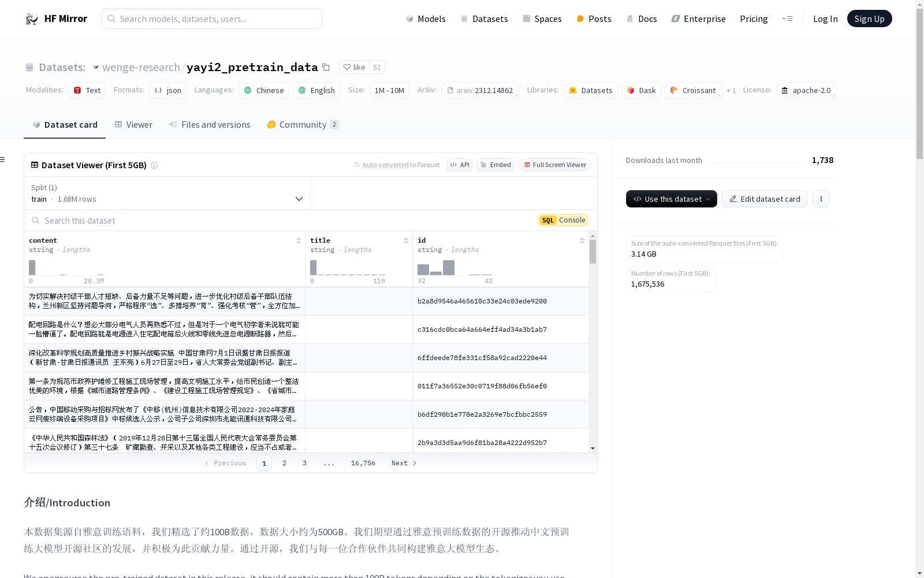
Task: Open the three-dots dataset options menu
Action: [821, 199]
